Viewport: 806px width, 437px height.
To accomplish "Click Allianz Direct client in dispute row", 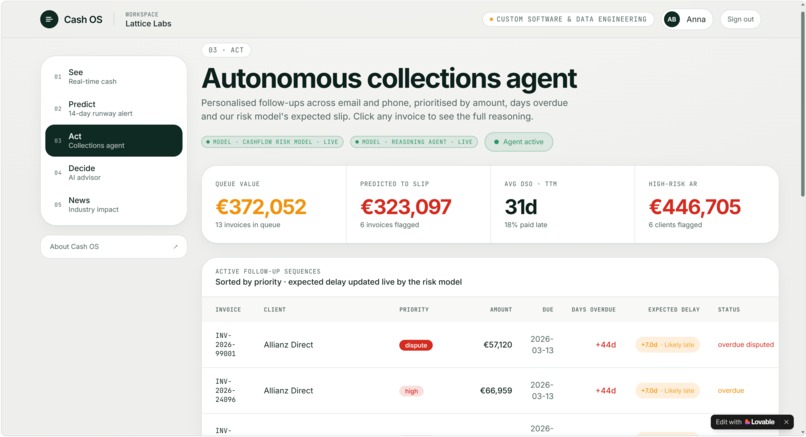I will point(288,344).
